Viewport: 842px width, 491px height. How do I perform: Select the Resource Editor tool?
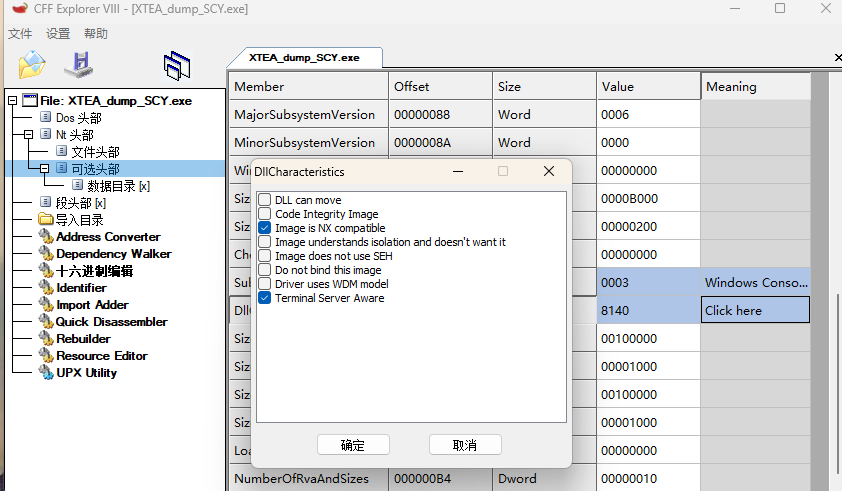(x=101, y=356)
